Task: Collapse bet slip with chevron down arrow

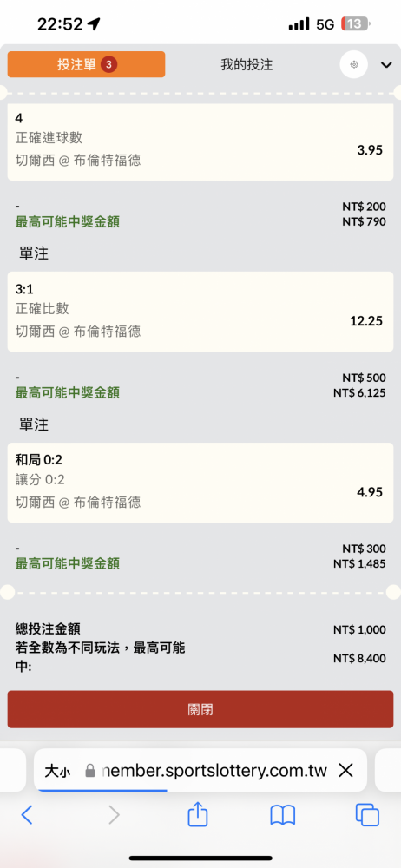Action: 386,65
